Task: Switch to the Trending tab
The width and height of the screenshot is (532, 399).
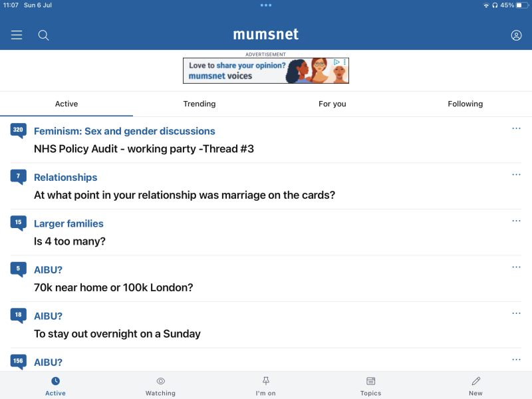Action: (x=199, y=104)
